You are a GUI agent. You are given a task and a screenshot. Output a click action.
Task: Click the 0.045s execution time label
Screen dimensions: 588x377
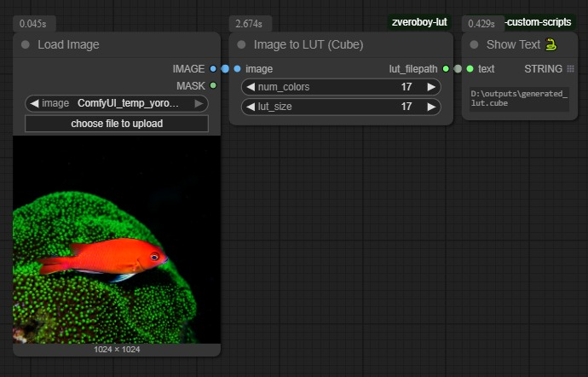pos(33,24)
